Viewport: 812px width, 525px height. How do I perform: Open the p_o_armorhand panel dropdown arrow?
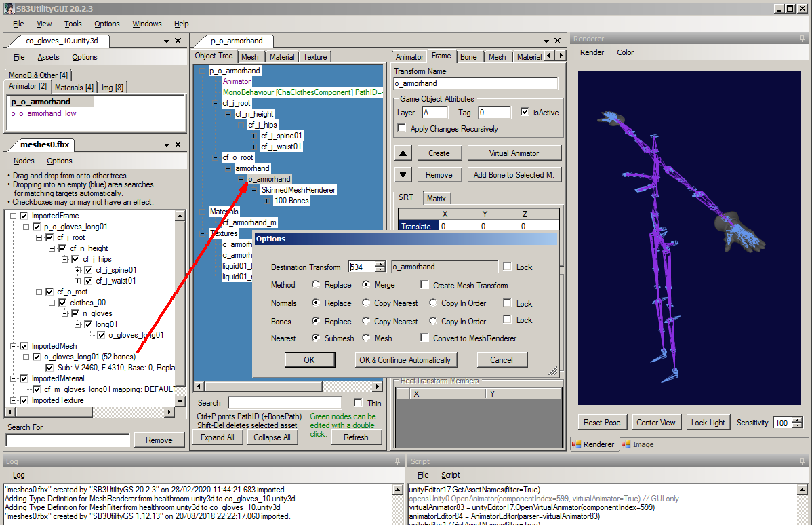pyautogui.click(x=546, y=41)
